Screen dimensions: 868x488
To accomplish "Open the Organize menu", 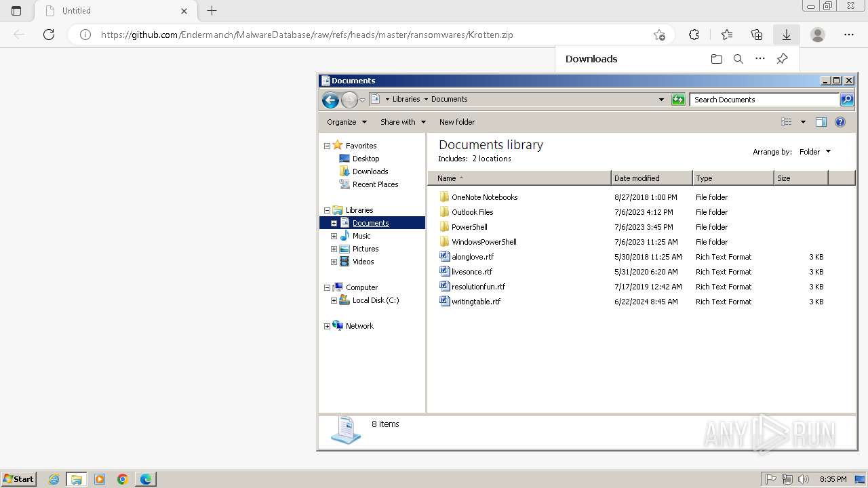I will (x=347, y=122).
